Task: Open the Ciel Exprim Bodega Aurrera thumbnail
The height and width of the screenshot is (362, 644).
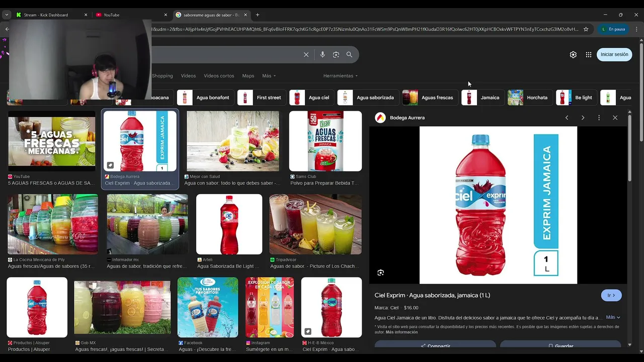Action: 140,141
